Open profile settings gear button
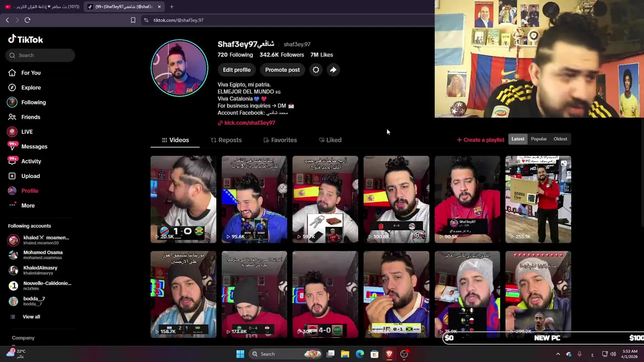 (316, 70)
